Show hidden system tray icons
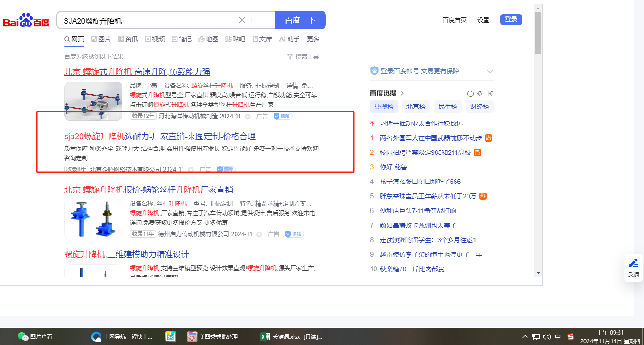This screenshot has height=345, width=644. [525, 337]
